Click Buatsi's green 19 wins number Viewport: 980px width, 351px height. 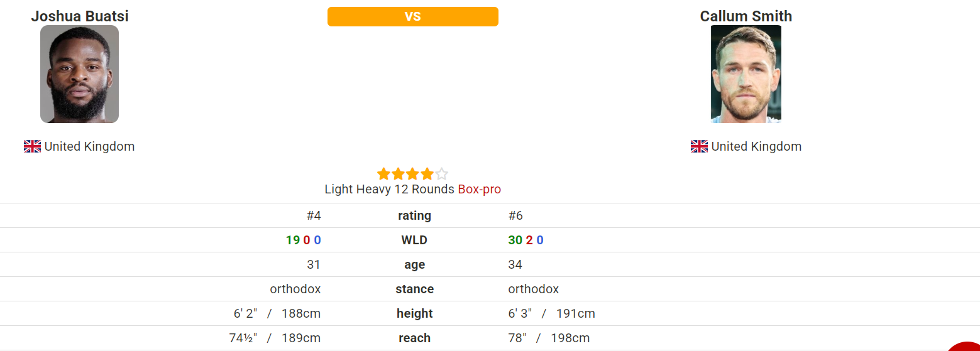click(x=293, y=240)
